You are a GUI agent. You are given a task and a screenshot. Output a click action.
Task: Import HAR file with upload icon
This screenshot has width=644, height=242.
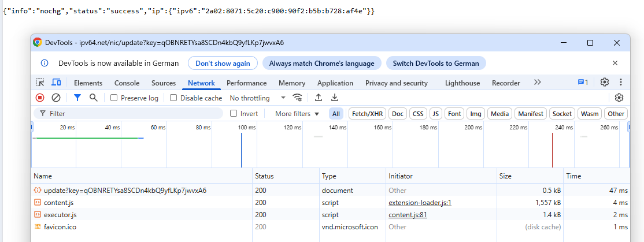pos(319,98)
